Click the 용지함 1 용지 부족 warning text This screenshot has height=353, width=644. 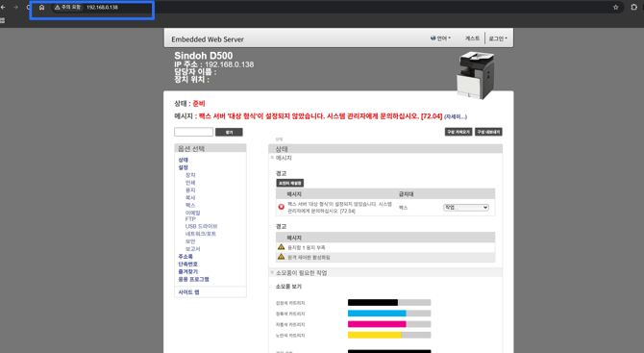point(307,247)
